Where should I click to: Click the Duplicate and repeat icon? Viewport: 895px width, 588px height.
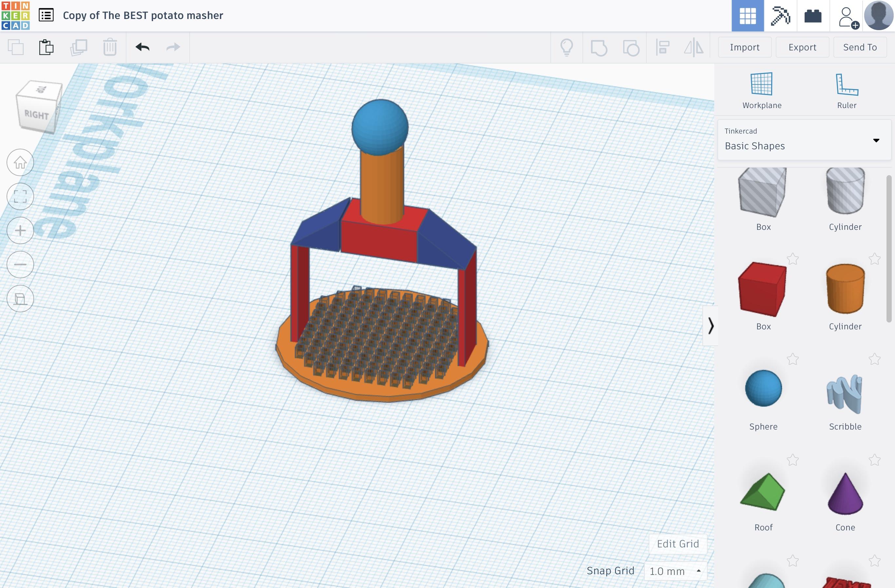coord(79,47)
